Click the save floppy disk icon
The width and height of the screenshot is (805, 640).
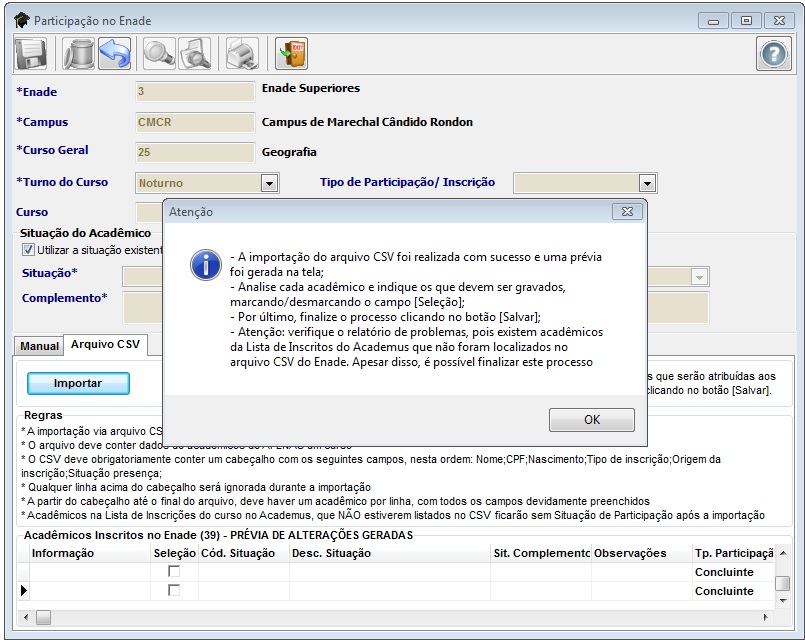(31, 53)
